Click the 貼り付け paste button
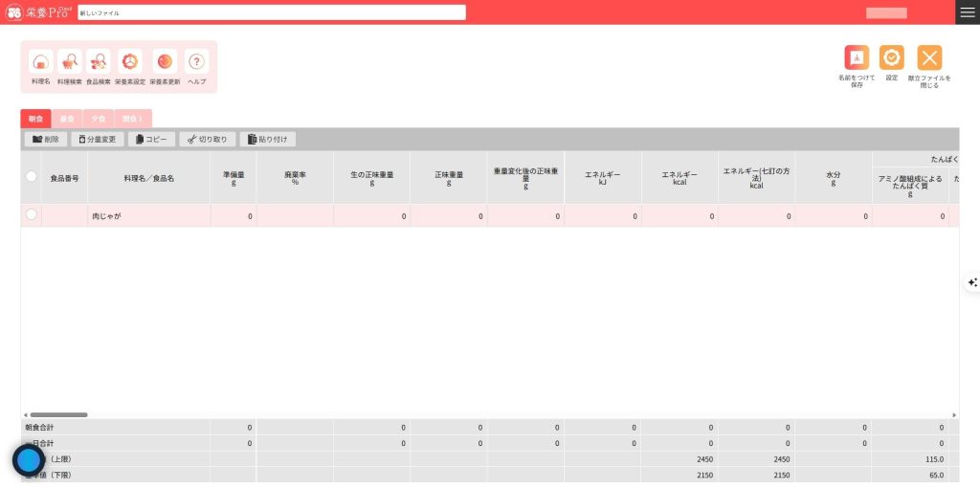 (267, 140)
